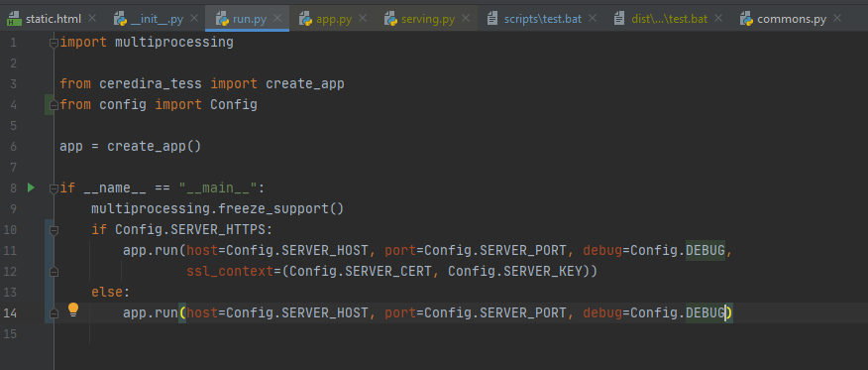Close the app.py tab
Viewport: 868px width, 370px height.
pos(363,19)
